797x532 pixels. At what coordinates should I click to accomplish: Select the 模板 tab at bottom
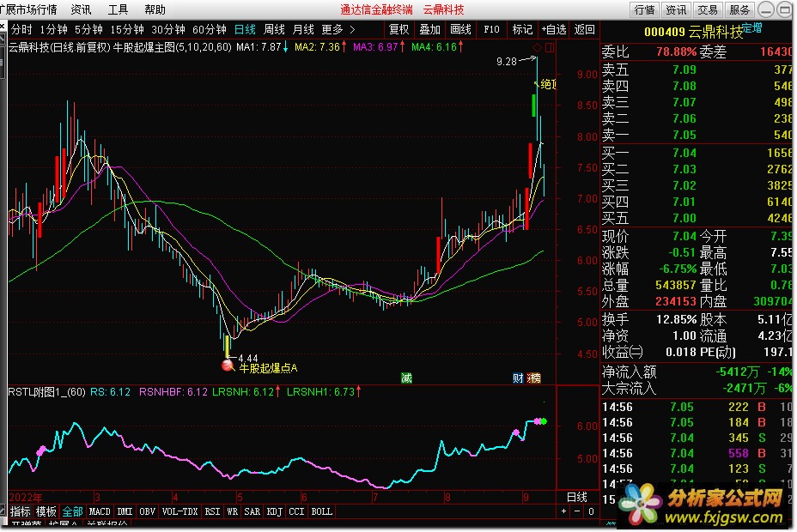46,511
